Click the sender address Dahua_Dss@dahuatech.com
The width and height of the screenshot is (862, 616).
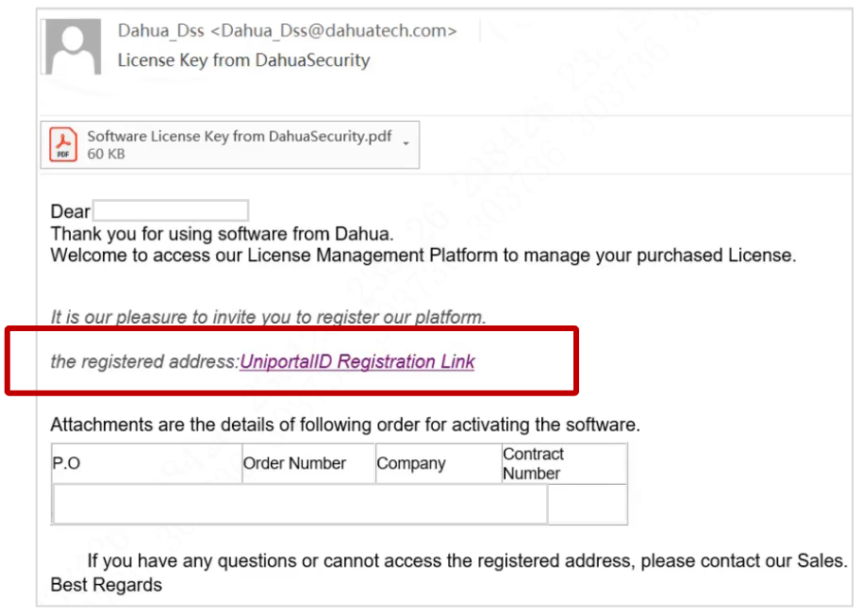tap(334, 31)
